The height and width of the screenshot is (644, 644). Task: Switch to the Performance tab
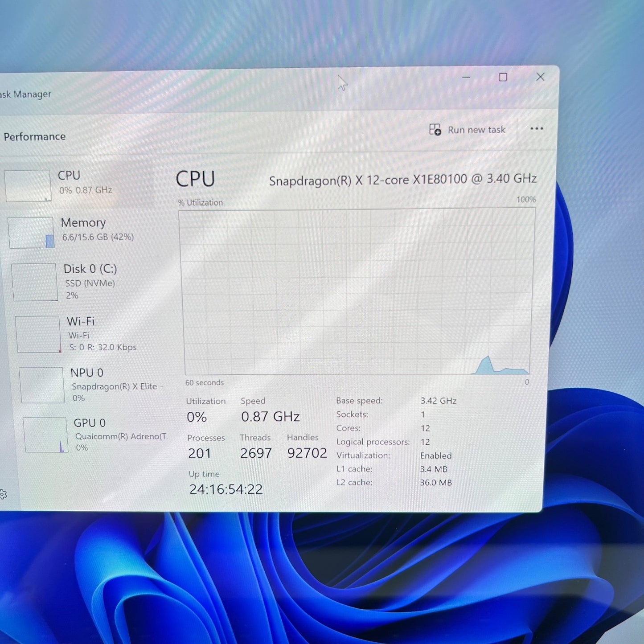point(35,136)
